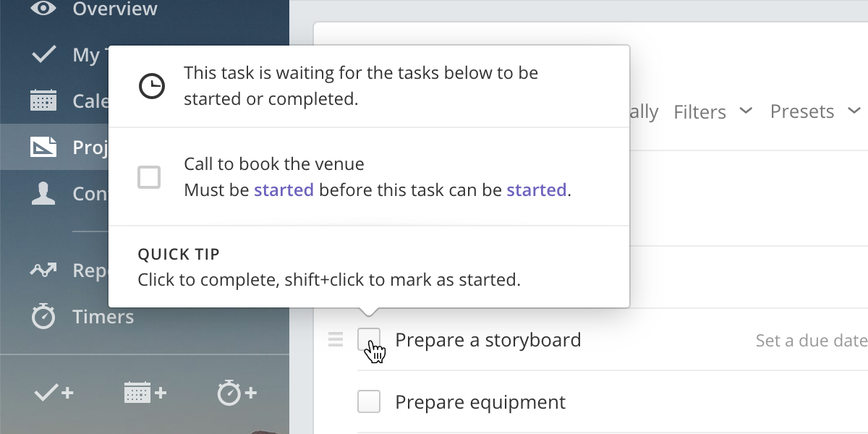Tick the Prepare a storyboard checkbox
Viewport: 868px width, 434px height.
point(369,338)
